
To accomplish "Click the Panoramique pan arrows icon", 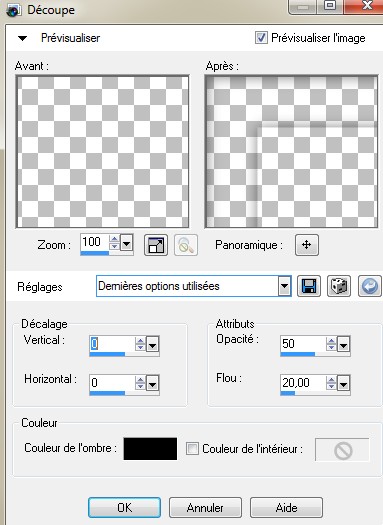I will [307, 245].
